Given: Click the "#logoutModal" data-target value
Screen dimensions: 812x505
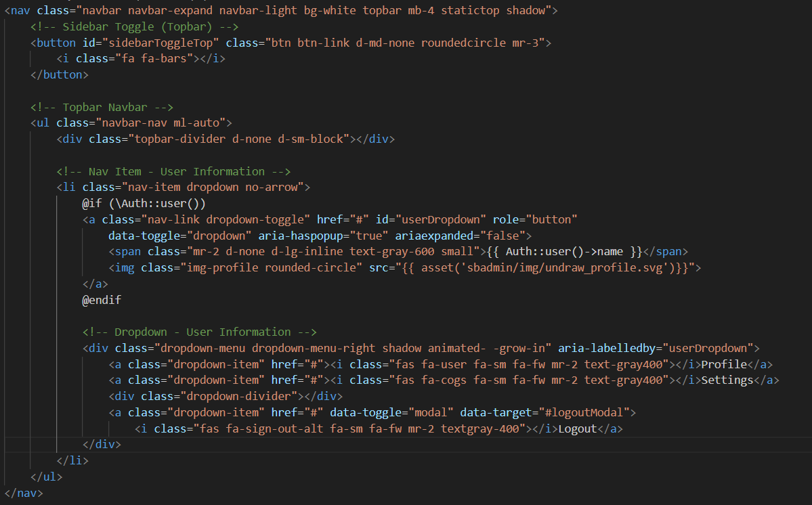Looking at the screenshot, I should pos(585,412).
